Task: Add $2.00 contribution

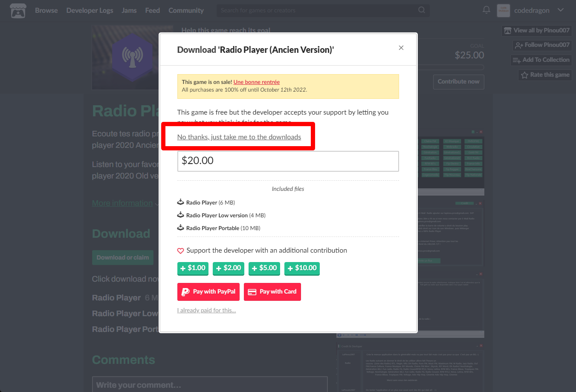Action: (229, 268)
